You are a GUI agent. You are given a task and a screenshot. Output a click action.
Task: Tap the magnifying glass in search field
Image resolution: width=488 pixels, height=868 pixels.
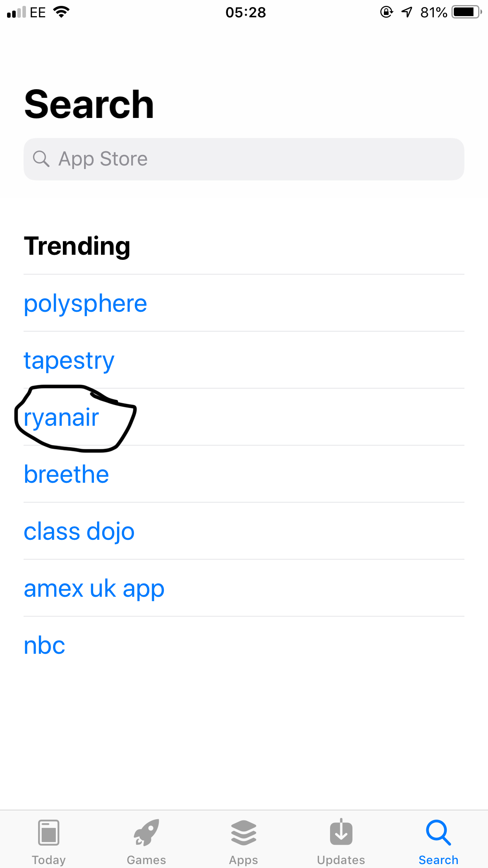(41, 159)
